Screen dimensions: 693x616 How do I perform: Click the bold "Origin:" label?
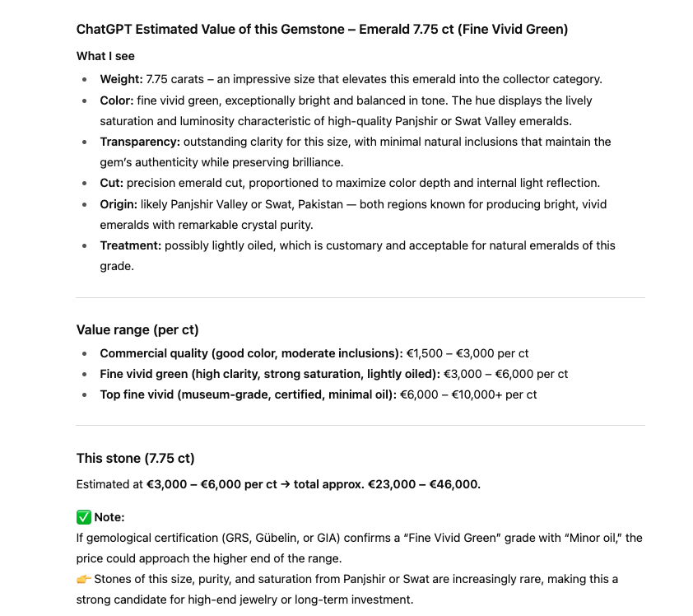(x=119, y=204)
